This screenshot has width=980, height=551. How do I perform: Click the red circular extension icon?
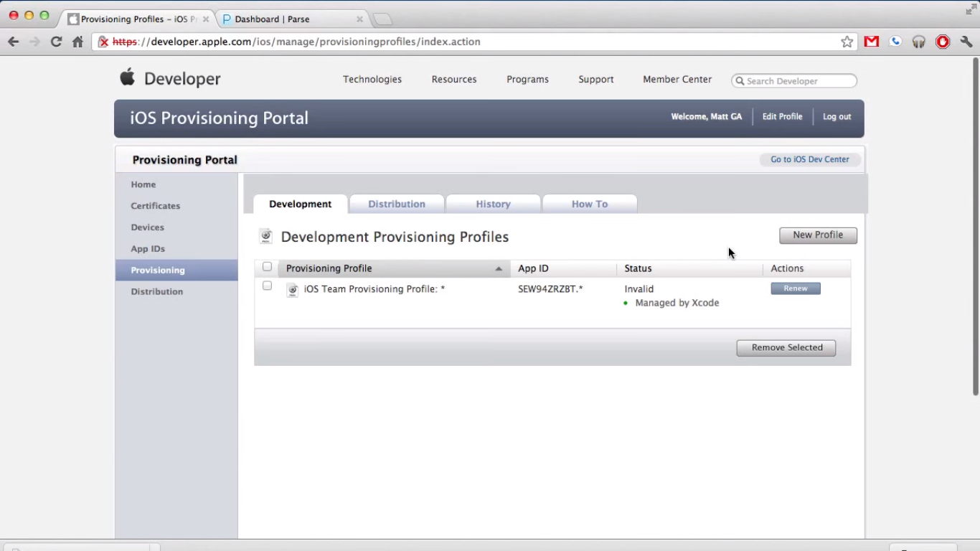pyautogui.click(x=943, y=42)
